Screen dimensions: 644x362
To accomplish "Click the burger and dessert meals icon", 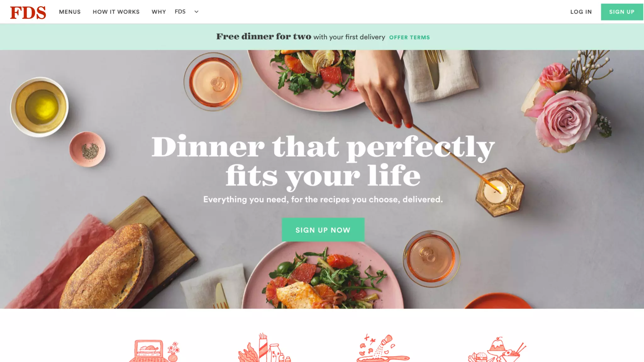I will [497, 349].
